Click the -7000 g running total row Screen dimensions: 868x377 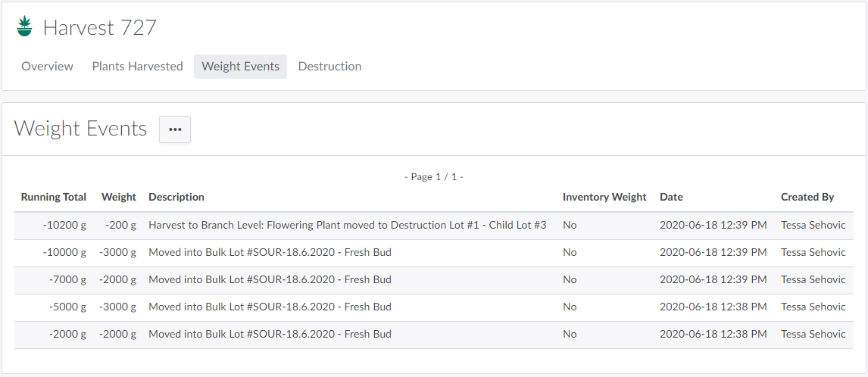pyautogui.click(x=67, y=280)
